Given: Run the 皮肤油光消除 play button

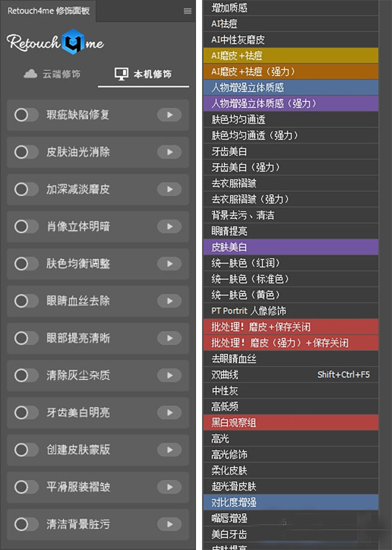Looking at the screenshot, I should [x=169, y=152].
